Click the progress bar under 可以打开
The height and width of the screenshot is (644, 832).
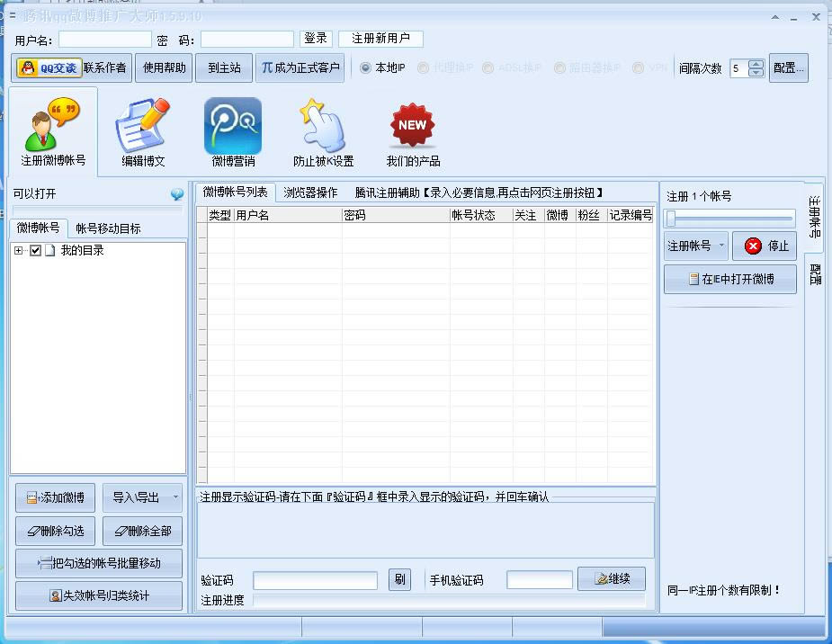[x=98, y=210]
